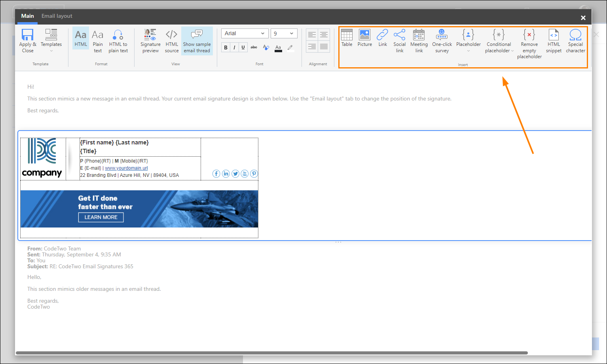
Task: Justify the text
Action: (x=324, y=47)
